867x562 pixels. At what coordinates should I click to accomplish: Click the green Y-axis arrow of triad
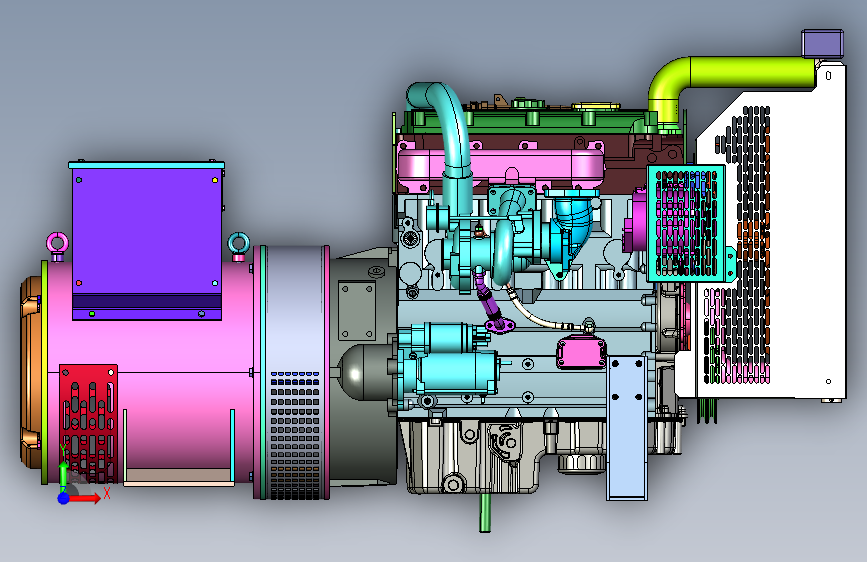pyautogui.click(x=64, y=474)
